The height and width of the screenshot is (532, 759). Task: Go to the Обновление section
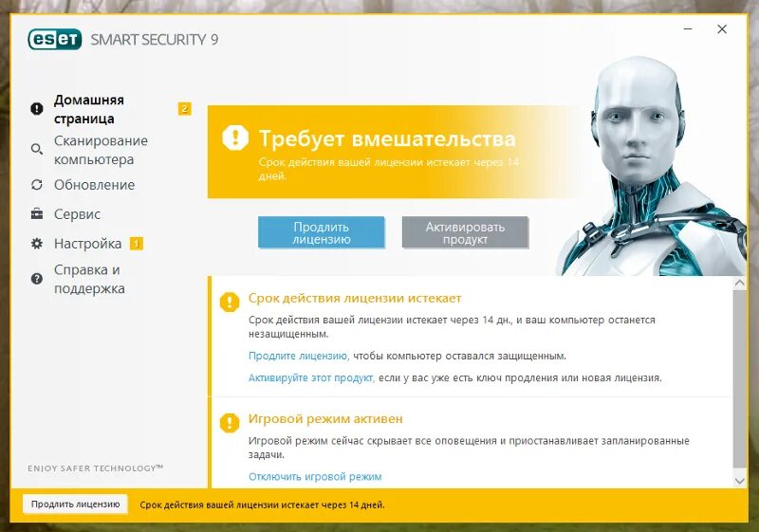[x=94, y=185]
